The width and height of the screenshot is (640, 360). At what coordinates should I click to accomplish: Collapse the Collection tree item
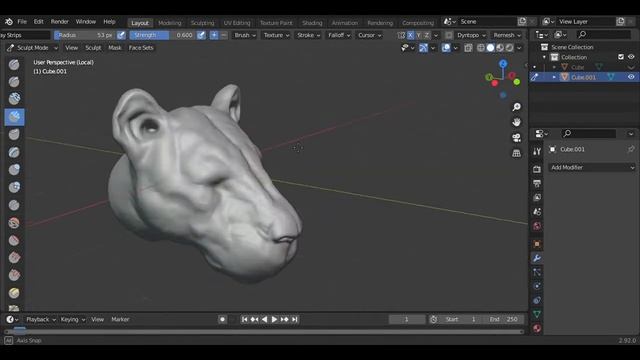click(544, 57)
